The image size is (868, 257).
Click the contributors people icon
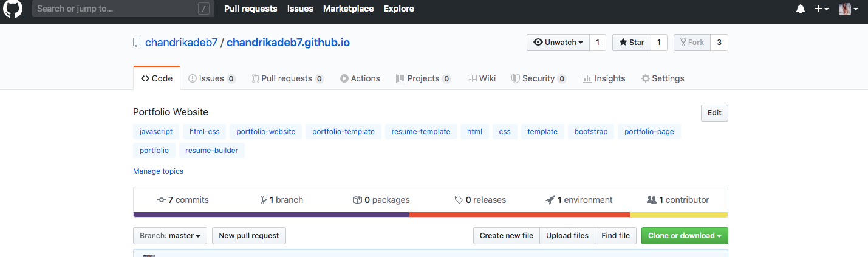(652, 200)
